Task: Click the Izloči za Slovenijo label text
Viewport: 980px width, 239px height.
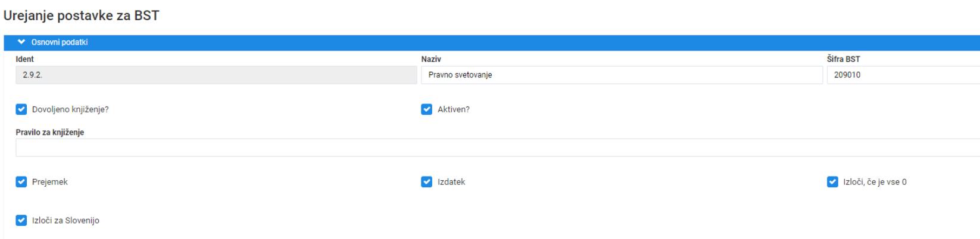Action: click(65, 221)
